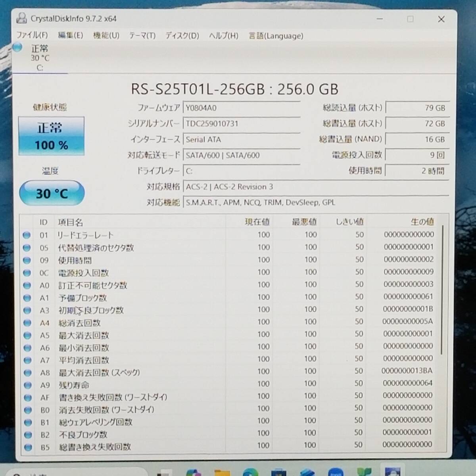476x476 pixels.
Task: Click status dot for A1 予備ブロック数
Action: coord(27,297)
